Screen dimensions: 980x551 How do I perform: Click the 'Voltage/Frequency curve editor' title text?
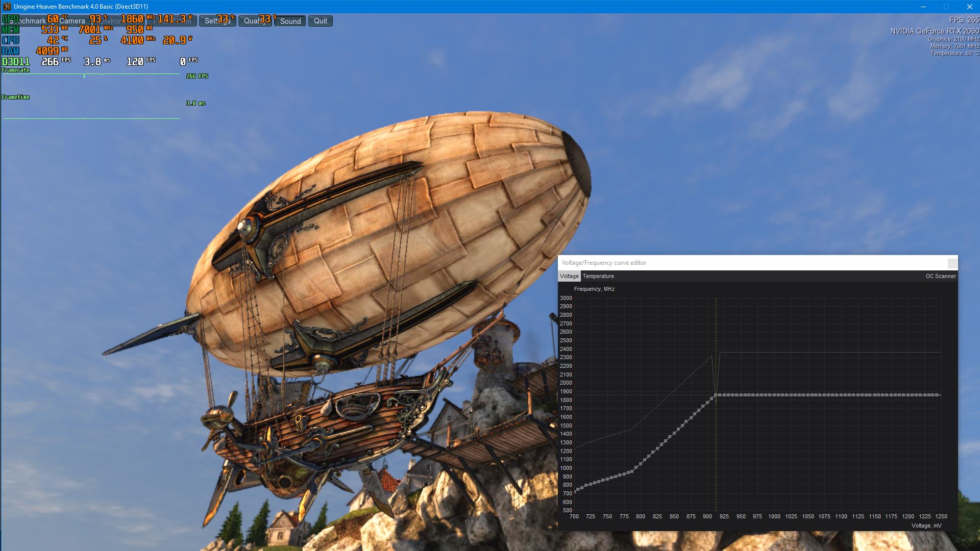[x=604, y=263]
